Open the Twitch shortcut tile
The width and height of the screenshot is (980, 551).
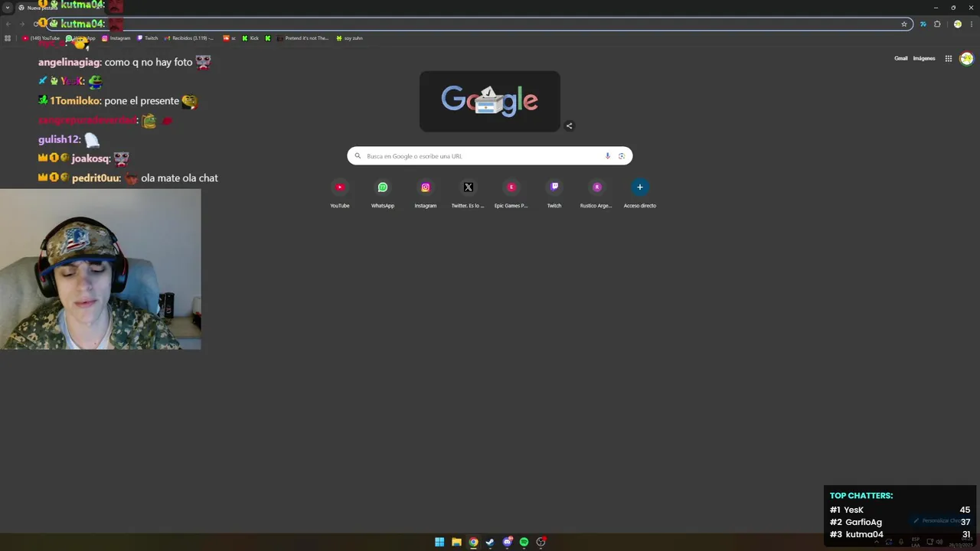(x=554, y=194)
